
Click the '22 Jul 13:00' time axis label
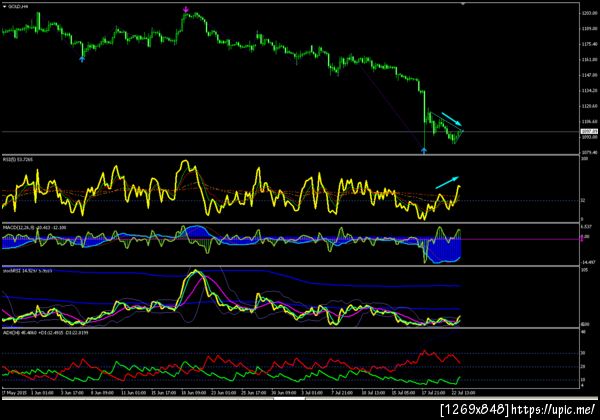[x=463, y=393]
